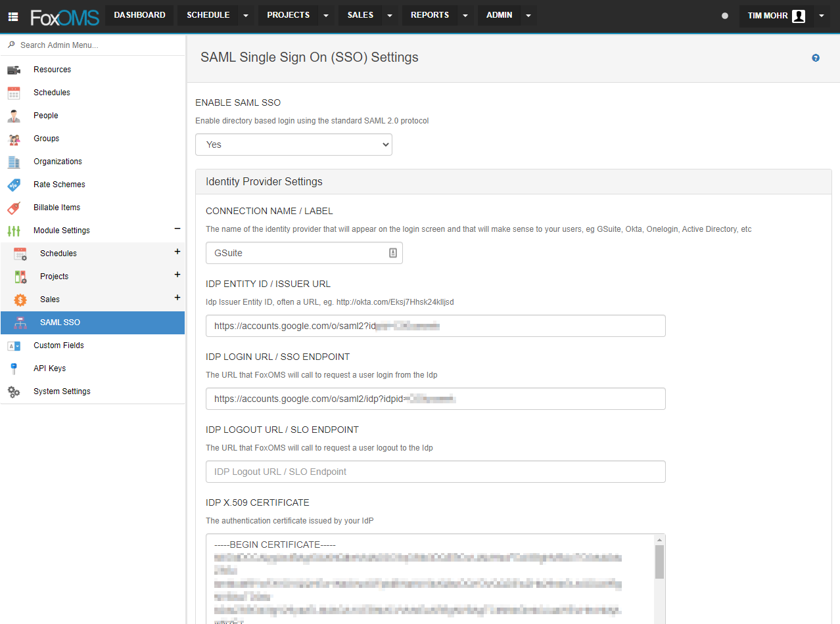This screenshot has height=624, width=840.
Task: Open the Enable SAML SSO dropdown
Action: point(293,145)
